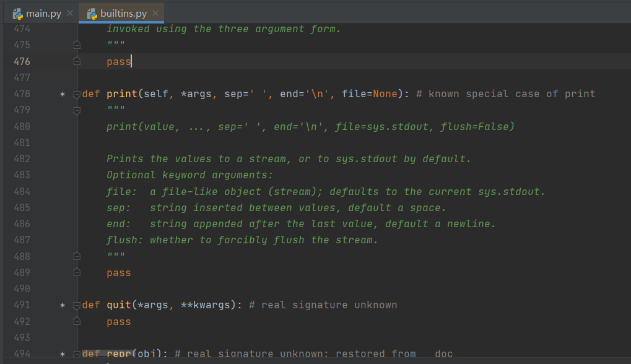Click line number 478 gutter to set breakpoint

[22, 93]
